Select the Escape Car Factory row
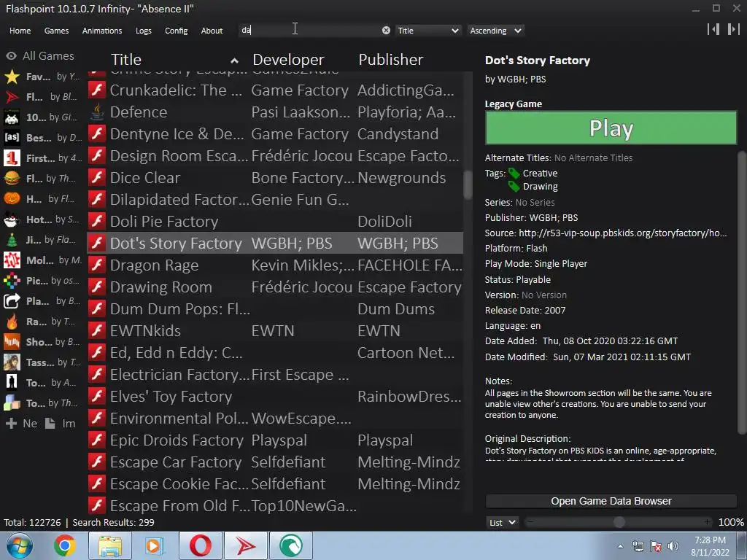Screen dimensions: 747x560 (x=275, y=462)
